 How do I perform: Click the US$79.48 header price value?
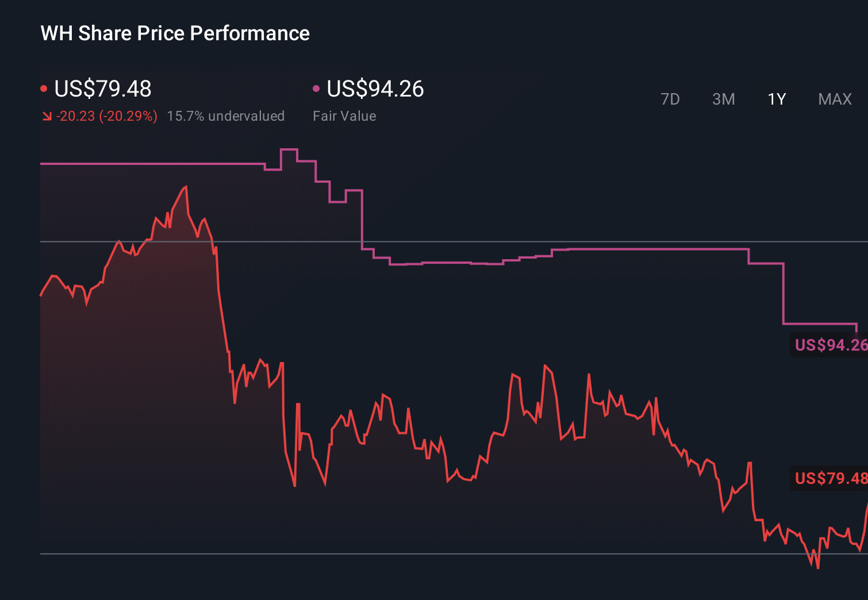coord(102,89)
